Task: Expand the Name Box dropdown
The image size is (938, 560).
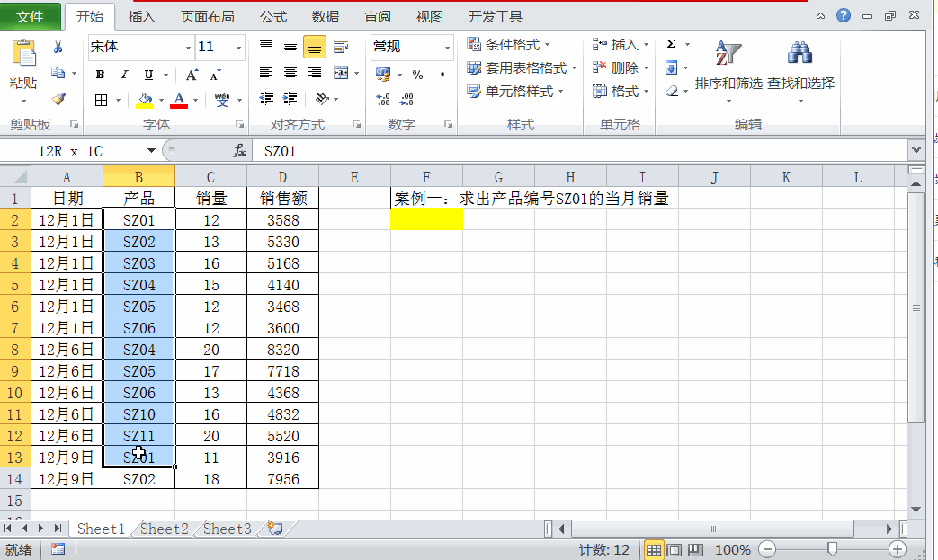Action: click(x=151, y=151)
